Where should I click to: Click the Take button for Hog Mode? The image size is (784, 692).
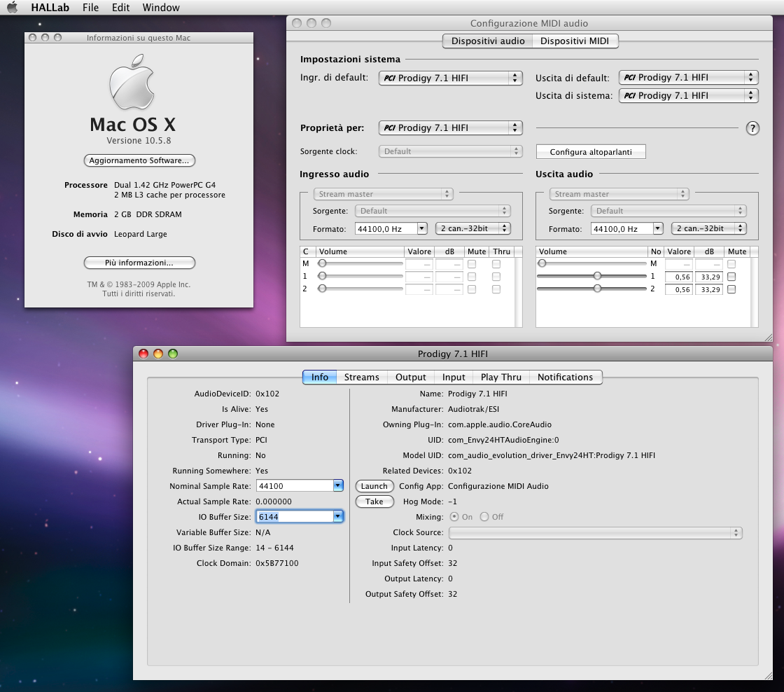click(374, 502)
